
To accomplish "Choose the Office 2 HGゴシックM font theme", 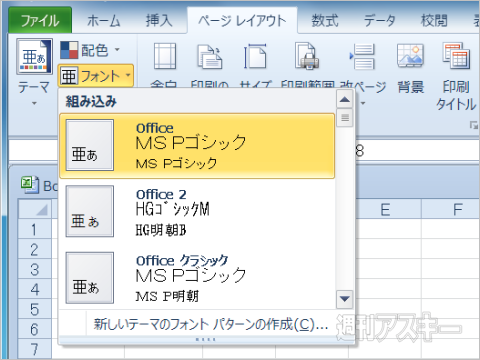I will pyautogui.click(x=197, y=212).
